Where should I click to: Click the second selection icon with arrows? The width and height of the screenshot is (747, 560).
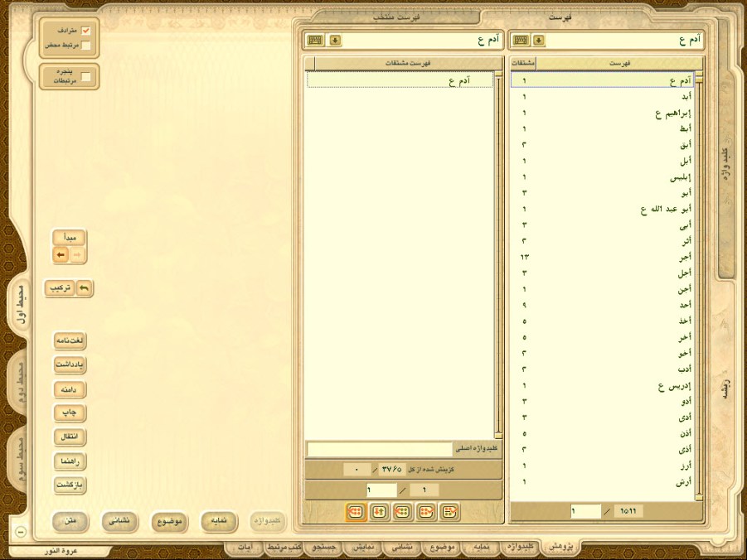tap(380, 512)
